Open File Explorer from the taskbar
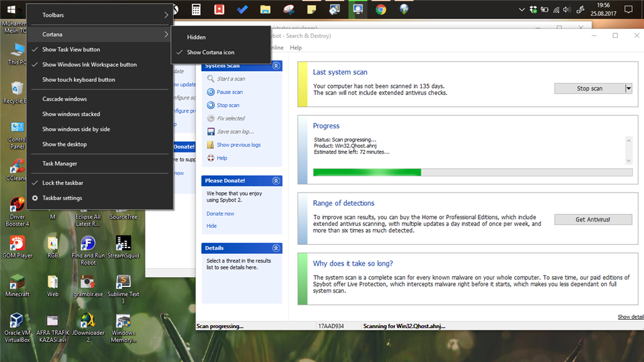Screen dimensions: 644x362 (265, 9)
